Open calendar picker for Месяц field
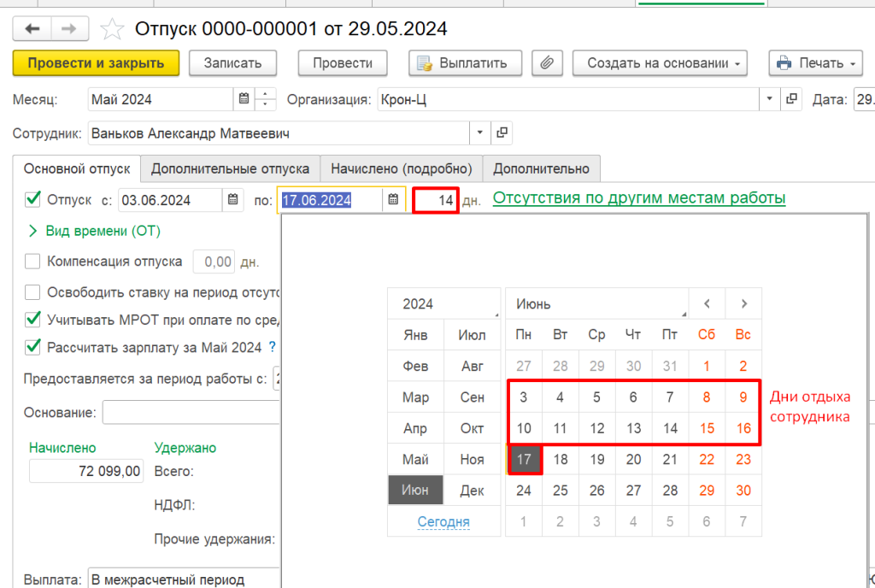Screen dimensions: 875x588 pyautogui.click(x=244, y=99)
